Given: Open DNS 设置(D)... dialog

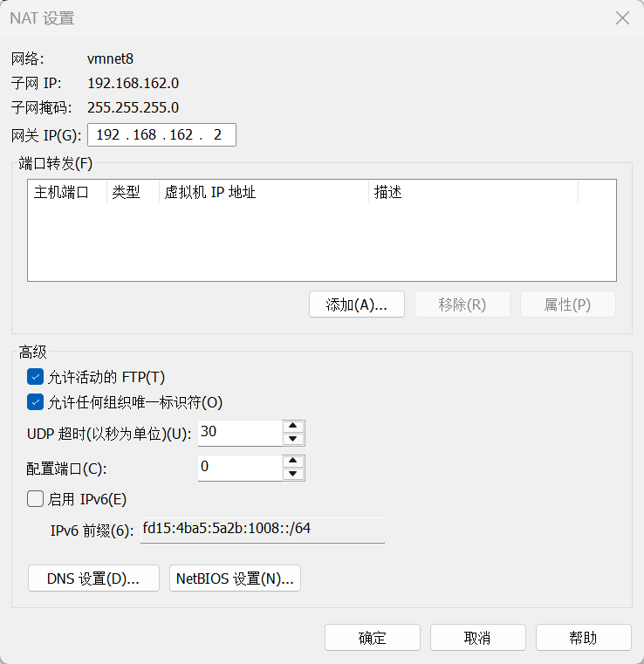Looking at the screenshot, I should 93,578.
